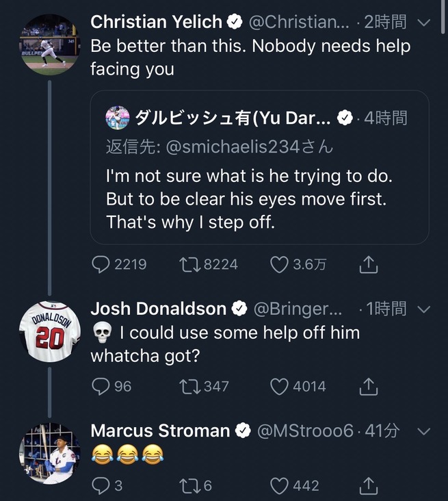
Task: Open more options for Stroman's tweet
Action: point(423,431)
